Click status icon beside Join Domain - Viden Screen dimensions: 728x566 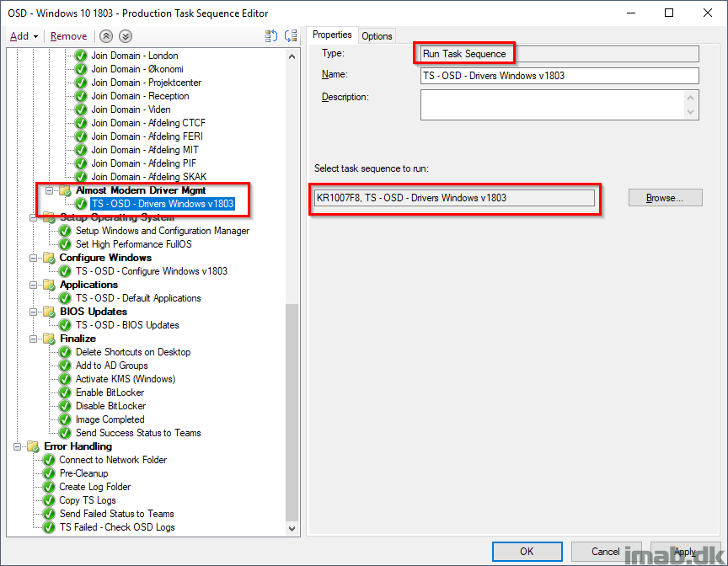[81, 109]
